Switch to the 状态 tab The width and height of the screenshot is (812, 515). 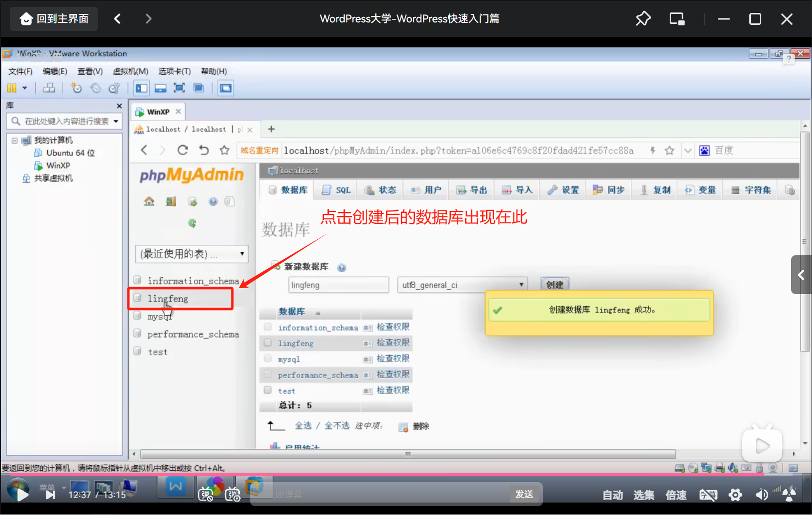pyautogui.click(x=381, y=190)
